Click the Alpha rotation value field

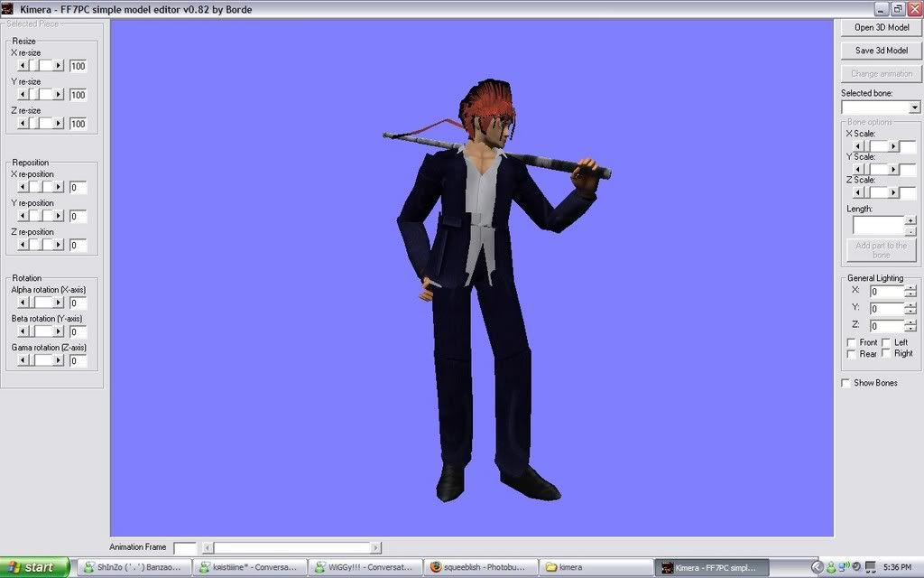[x=79, y=303]
